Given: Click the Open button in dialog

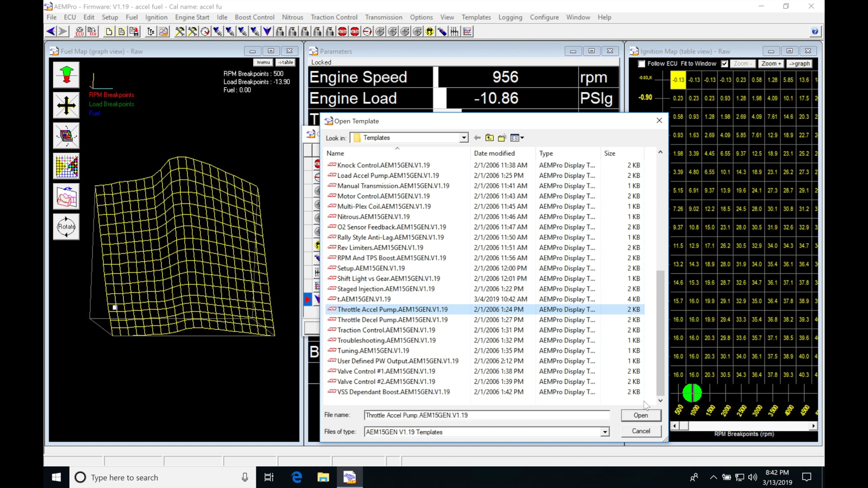Looking at the screenshot, I should click(640, 415).
